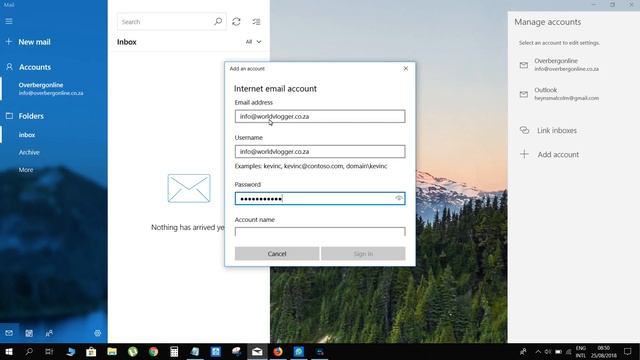Open People app icon in sidebar
The height and width of the screenshot is (360, 640).
click(49, 333)
